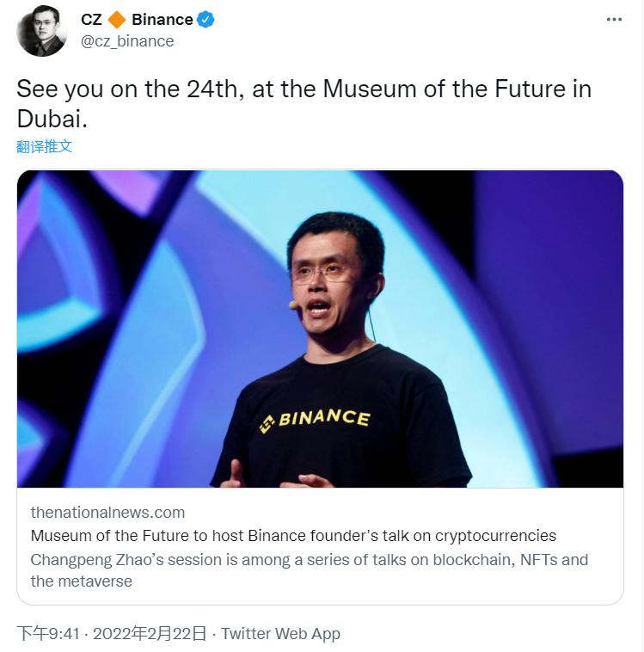This screenshot has width=644, height=652.
Task: Click the yellow Binance logo on the shirt
Action: pyautogui.click(x=267, y=423)
